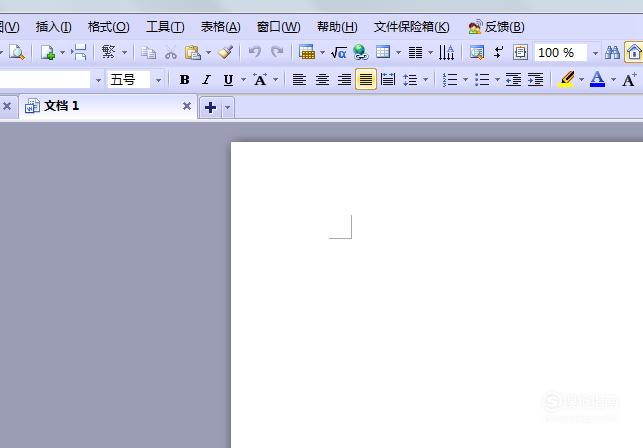
Task: Toggle center alignment
Action: coord(322,79)
